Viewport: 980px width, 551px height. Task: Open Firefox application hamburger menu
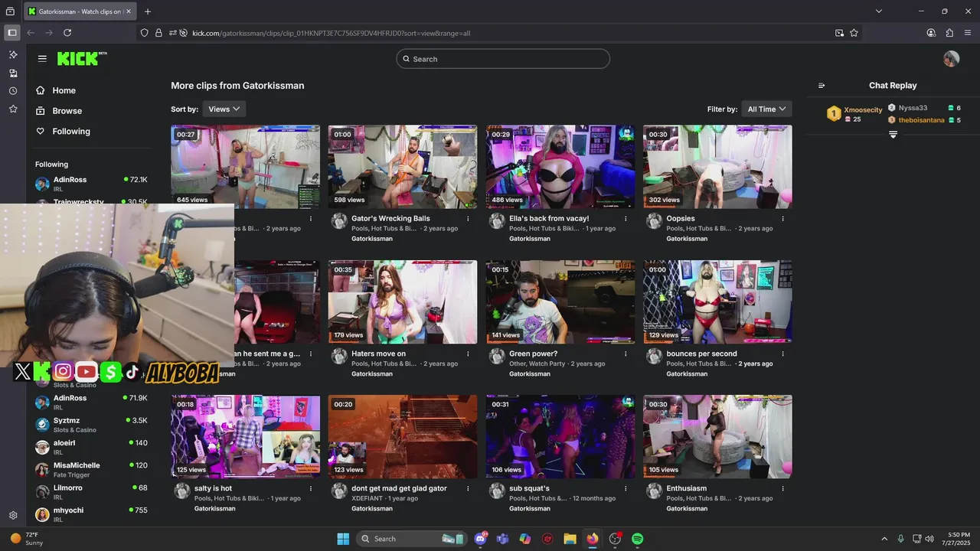[x=968, y=33]
